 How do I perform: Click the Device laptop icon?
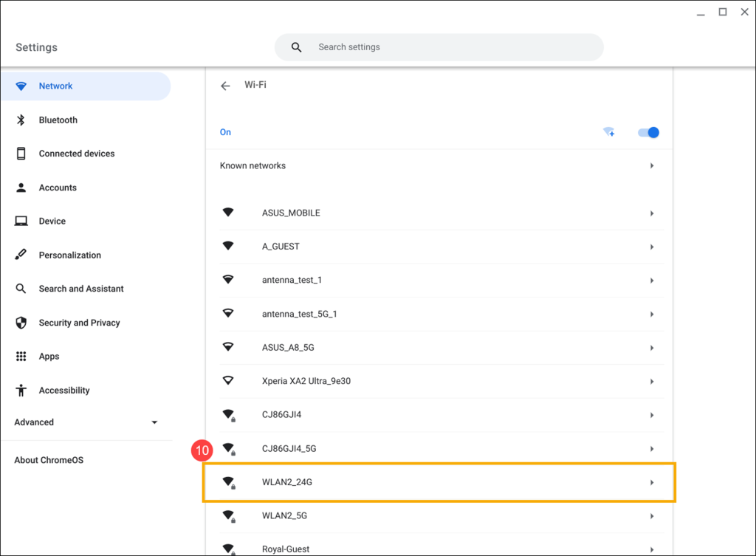click(21, 222)
